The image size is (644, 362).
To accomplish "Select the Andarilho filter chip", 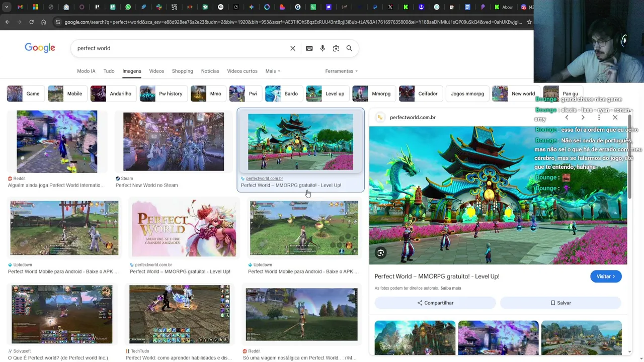I will click(113, 94).
